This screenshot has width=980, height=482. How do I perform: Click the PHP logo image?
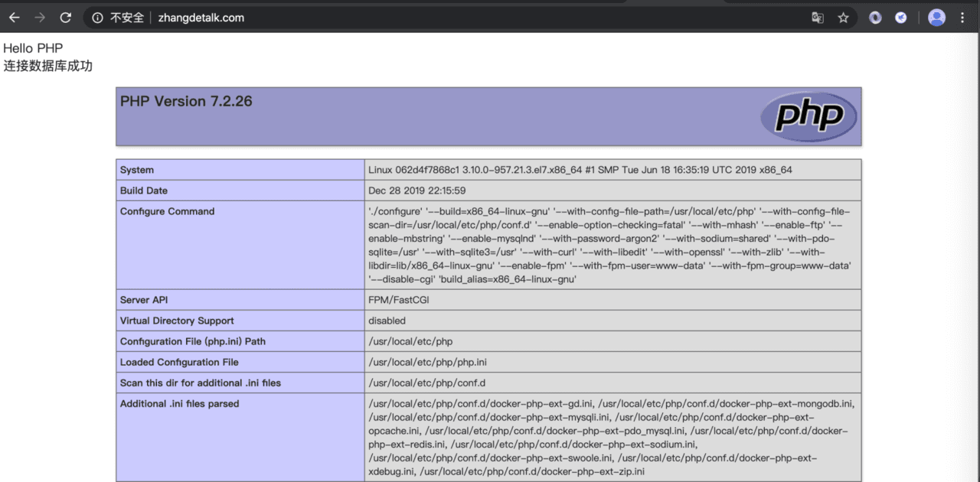coord(808,116)
